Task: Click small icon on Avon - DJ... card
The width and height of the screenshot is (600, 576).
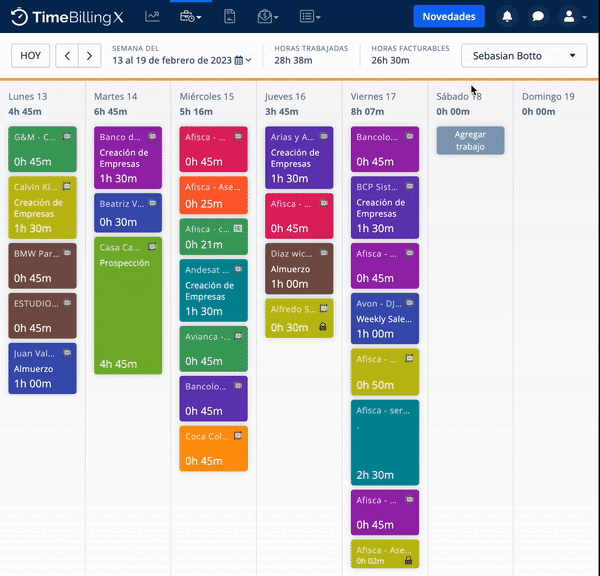Action: click(409, 303)
